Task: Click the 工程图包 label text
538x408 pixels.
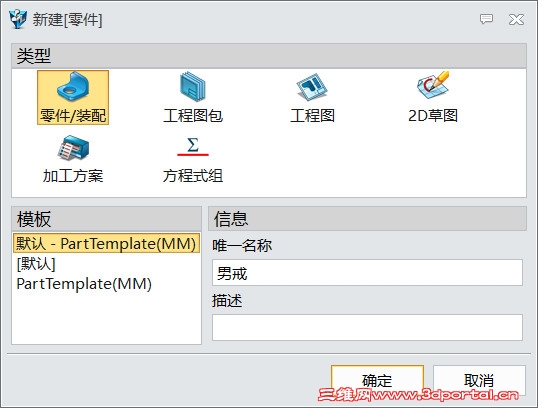Action: (x=193, y=115)
